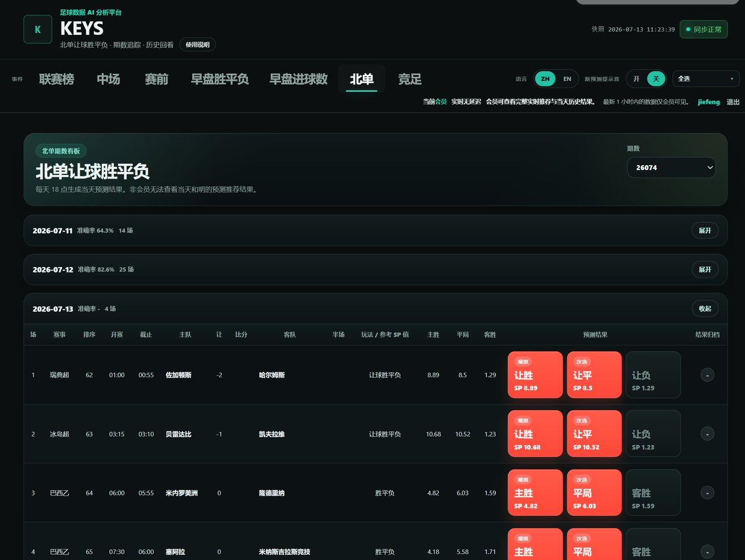Click the archive dash icon for 塞阿拉 row
This screenshot has height=560, width=745.
(707, 552)
